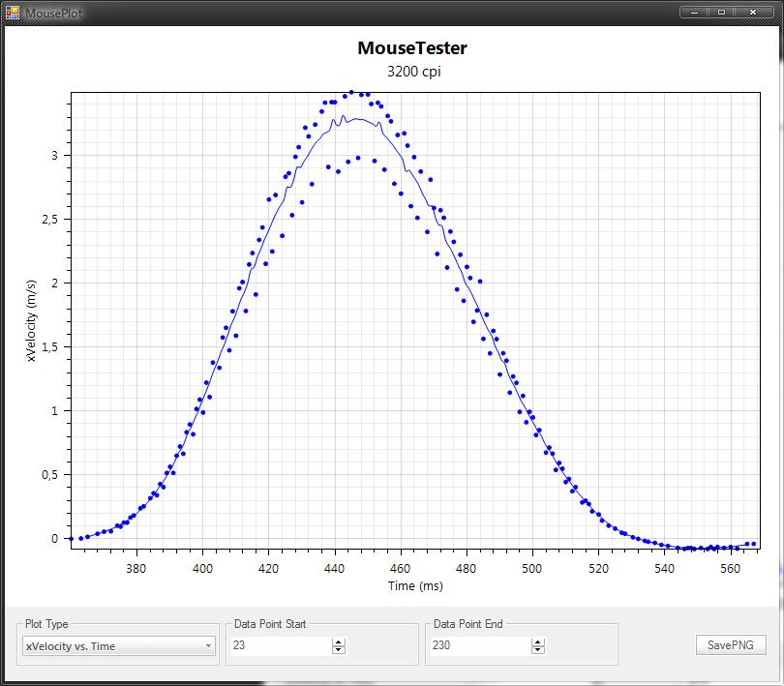The width and height of the screenshot is (784, 686).
Task: Click the MouseTester chart title
Action: click(412, 48)
